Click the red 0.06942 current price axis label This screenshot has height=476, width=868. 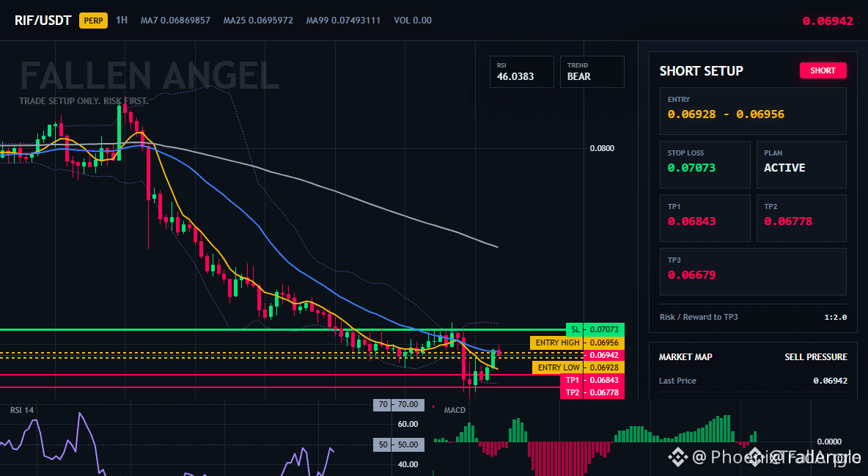click(604, 355)
